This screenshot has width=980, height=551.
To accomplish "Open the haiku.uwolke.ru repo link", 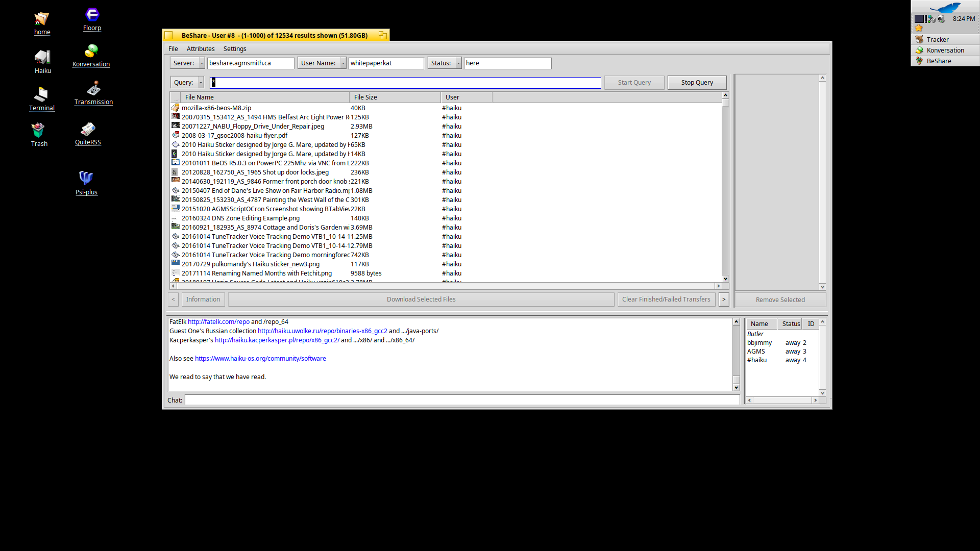I will 322,331.
